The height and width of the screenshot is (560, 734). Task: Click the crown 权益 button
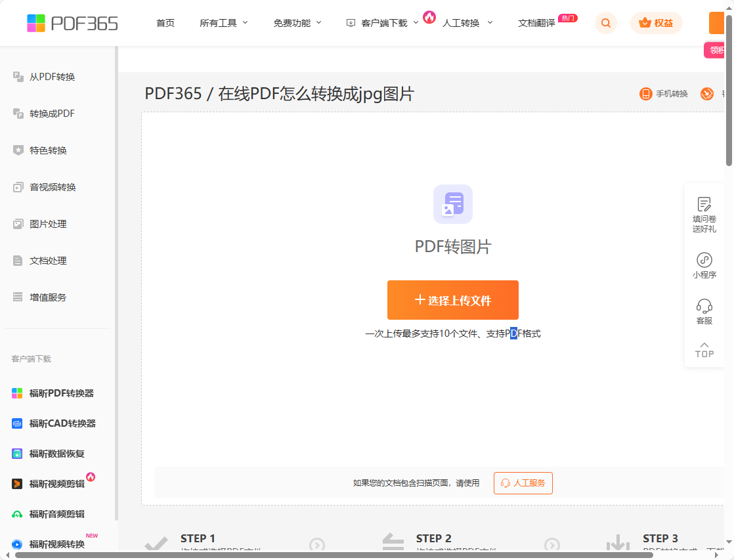(x=657, y=23)
